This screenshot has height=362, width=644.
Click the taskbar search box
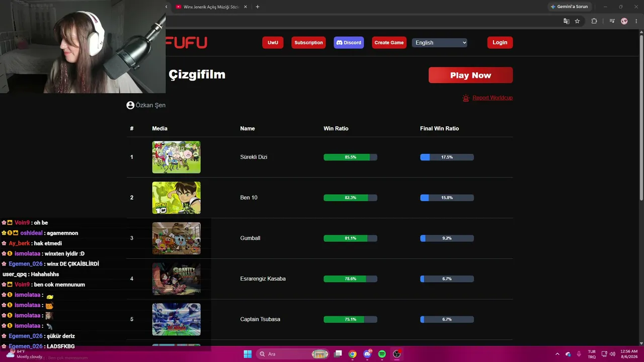pyautogui.click(x=293, y=354)
